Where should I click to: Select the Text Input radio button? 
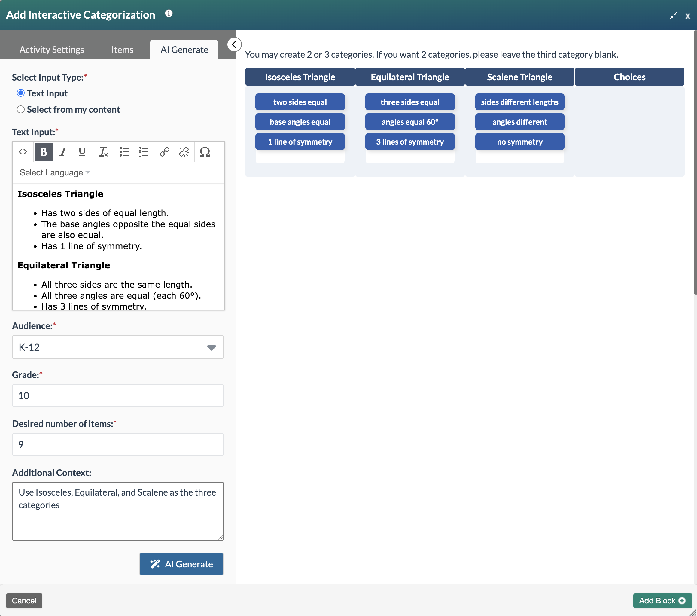[20, 93]
